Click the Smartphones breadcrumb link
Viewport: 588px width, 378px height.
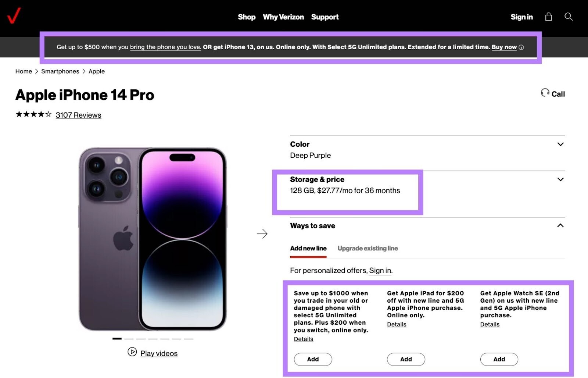tap(60, 71)
